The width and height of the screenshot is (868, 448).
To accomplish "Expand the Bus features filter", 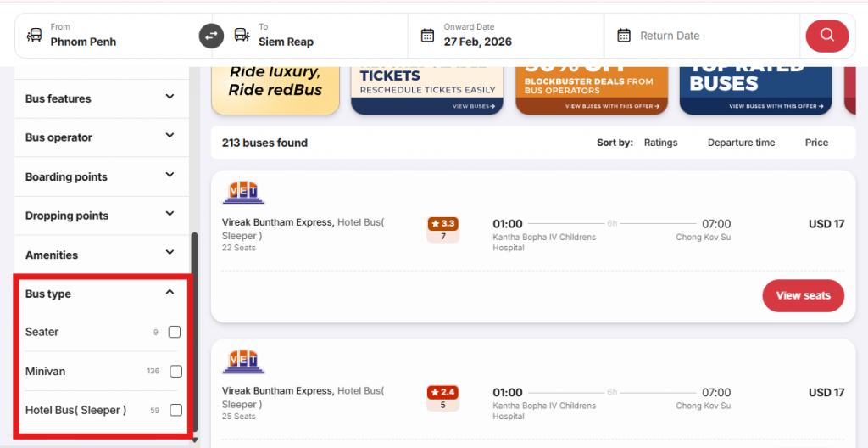I will point(170,98).
